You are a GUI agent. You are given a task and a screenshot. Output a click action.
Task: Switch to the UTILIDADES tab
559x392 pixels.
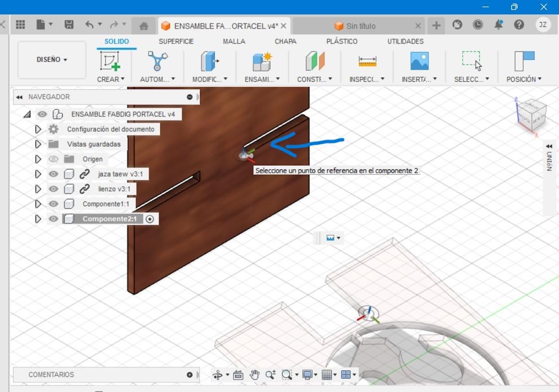point(405,41)
